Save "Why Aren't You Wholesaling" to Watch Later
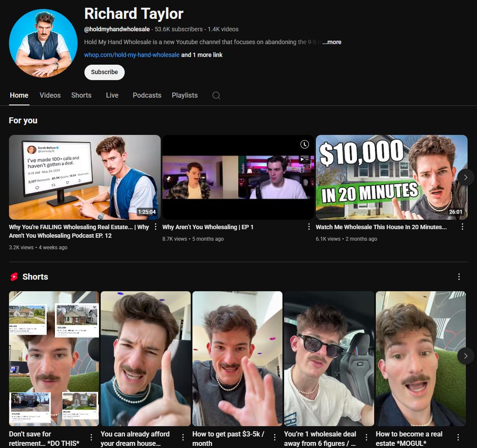 click(304, 144)
